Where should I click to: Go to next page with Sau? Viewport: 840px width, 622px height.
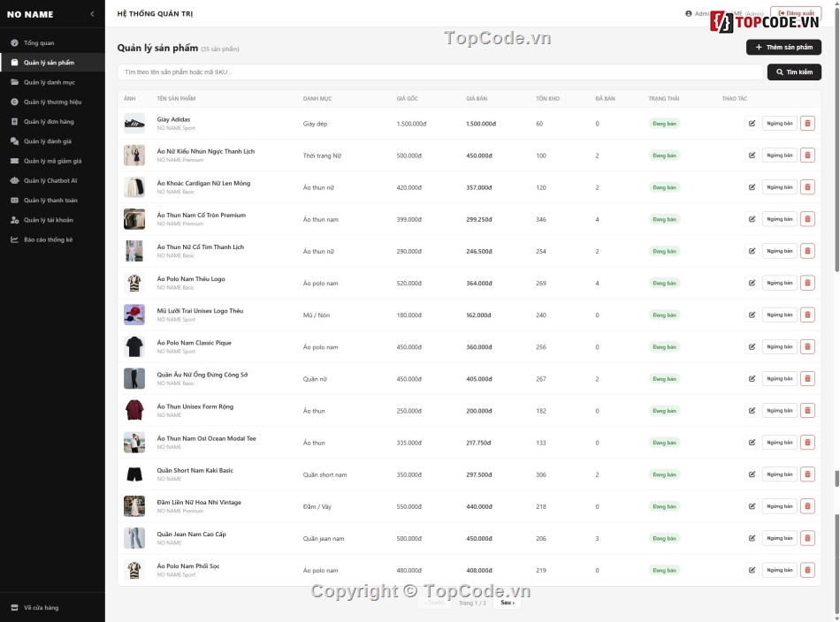point(508,603)
